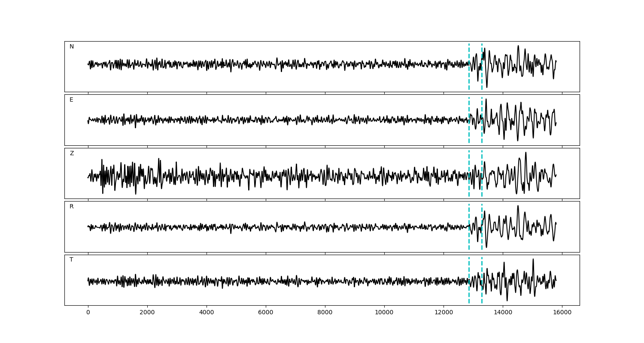
Task: Click the 6000 x-axis tick label
Action: coord(266,313)
